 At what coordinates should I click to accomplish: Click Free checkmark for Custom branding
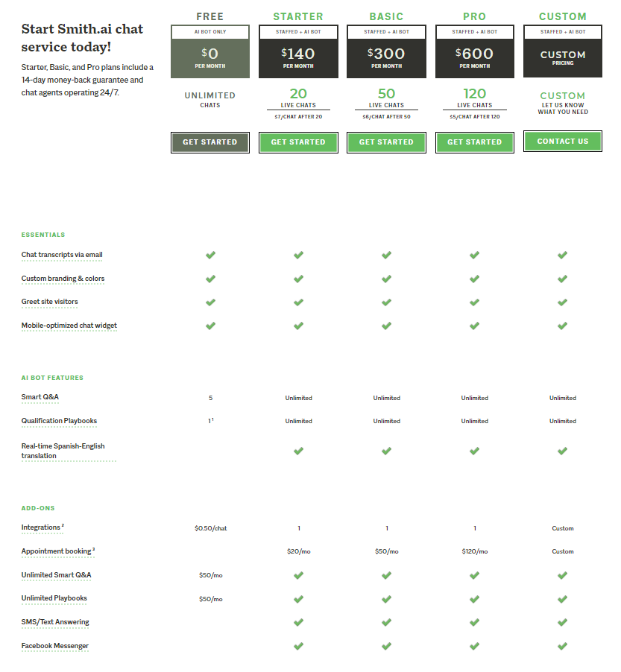(x=210, y=279)
